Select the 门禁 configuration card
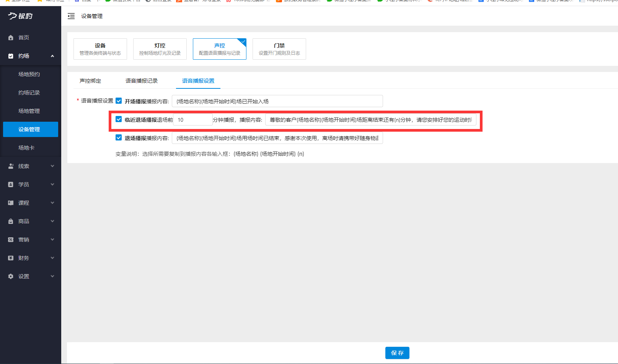The width and height of the screenshot is (618, 364). click(x=279, y=49)
